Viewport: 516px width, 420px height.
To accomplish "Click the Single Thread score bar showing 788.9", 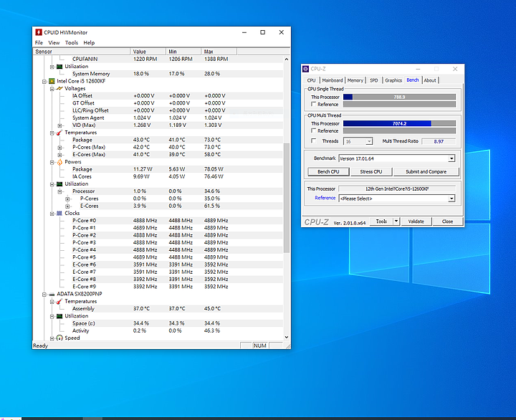I will (399, 97).
